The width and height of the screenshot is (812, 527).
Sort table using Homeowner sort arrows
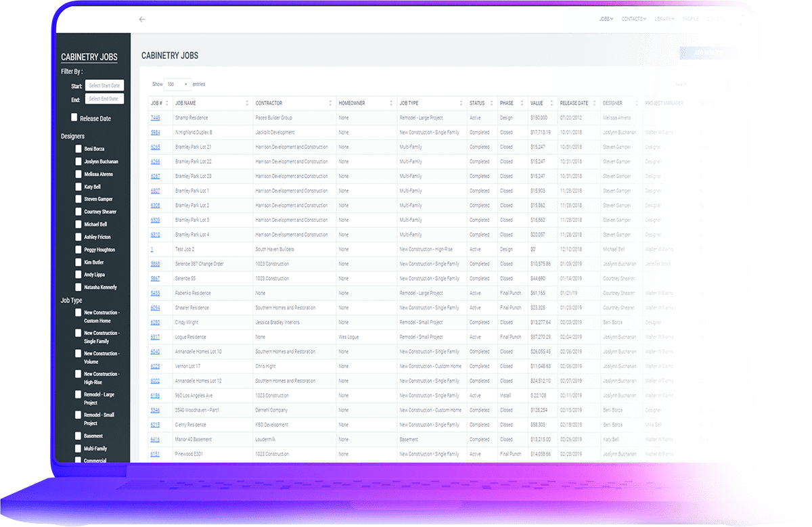(391, 104)
